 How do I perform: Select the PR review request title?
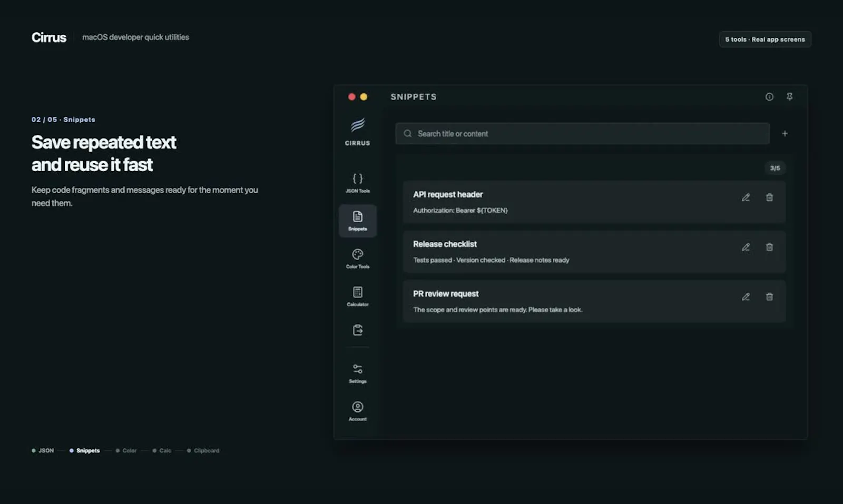pos(446,294)
